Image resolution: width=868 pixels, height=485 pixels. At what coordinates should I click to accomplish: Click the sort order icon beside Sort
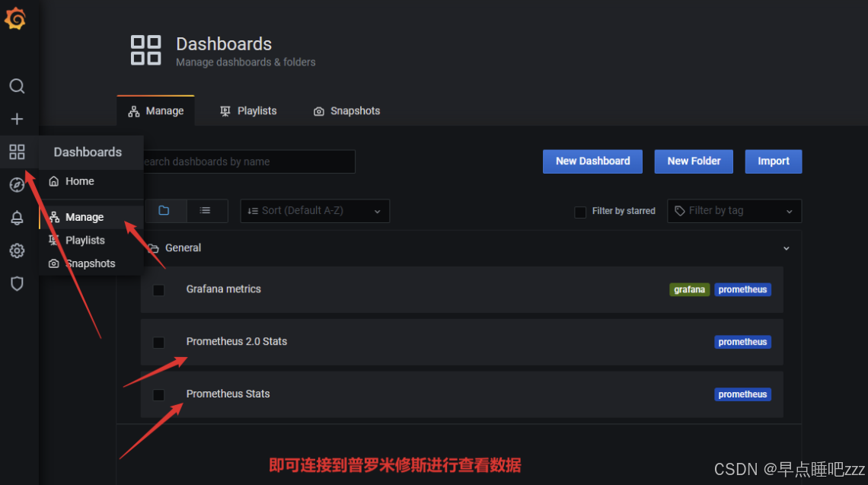(x=253, y=210)
